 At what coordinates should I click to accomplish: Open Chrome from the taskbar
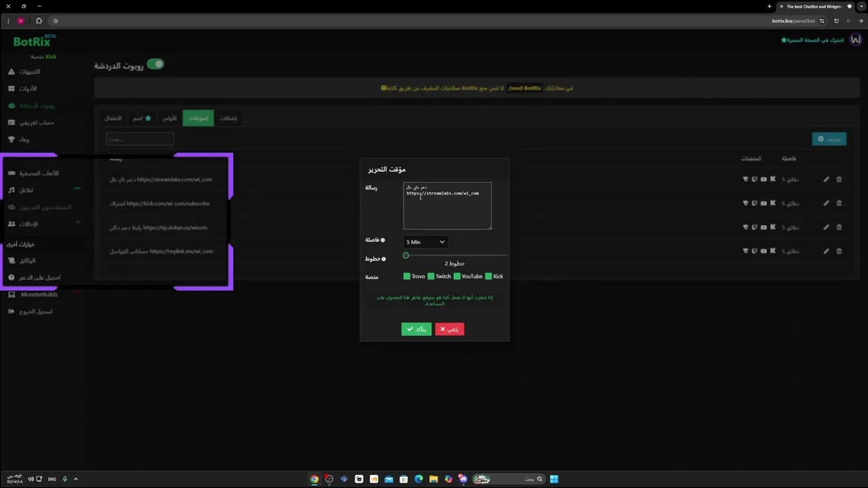tap(314, 479)
